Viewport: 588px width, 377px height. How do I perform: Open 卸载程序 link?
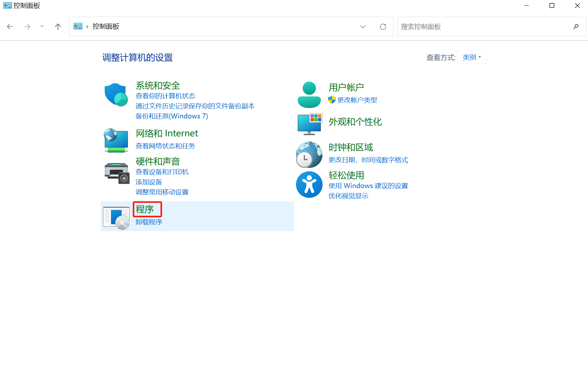point(148,222)
